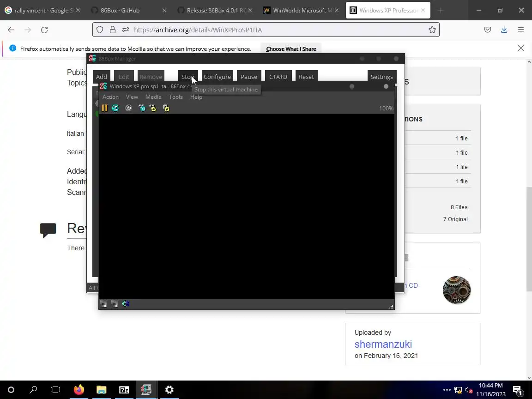Click the 86Box Manager title bar logo
Image resolution: width=532 pixels, height=399 pixels.
pos(92,59)
